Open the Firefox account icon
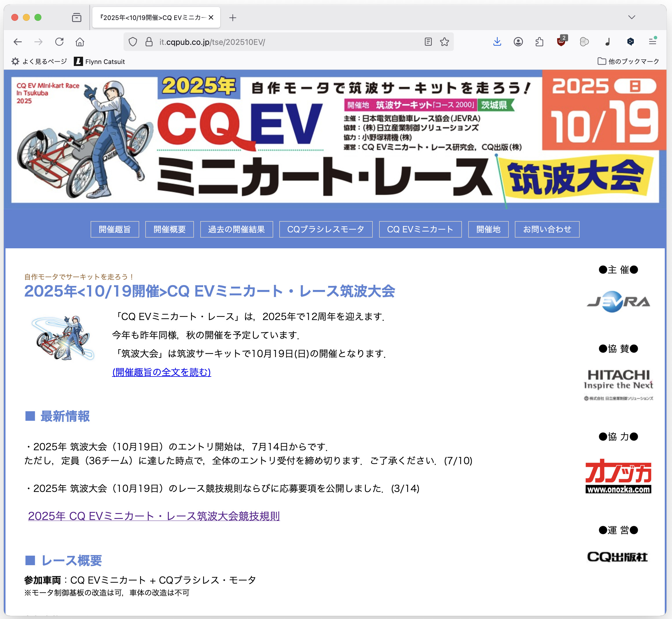 518,42
